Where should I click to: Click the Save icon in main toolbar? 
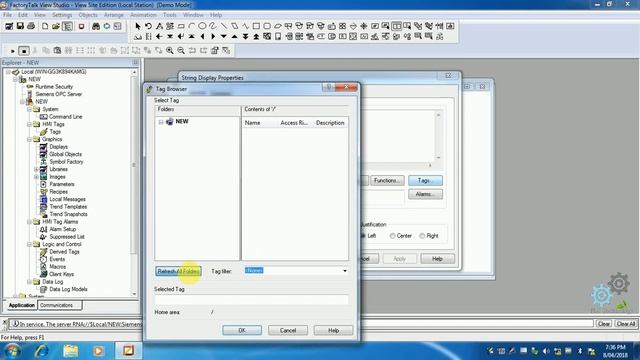[x=20, y=26]
